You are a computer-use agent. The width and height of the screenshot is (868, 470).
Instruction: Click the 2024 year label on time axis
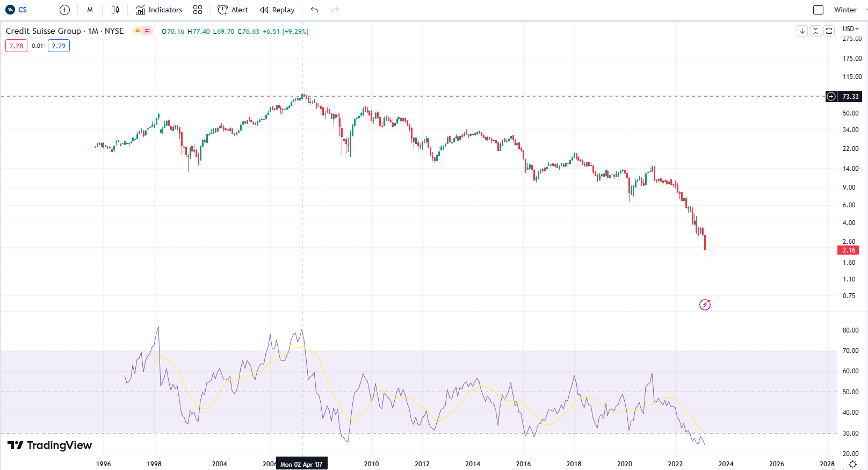click(x=726, y=464)
